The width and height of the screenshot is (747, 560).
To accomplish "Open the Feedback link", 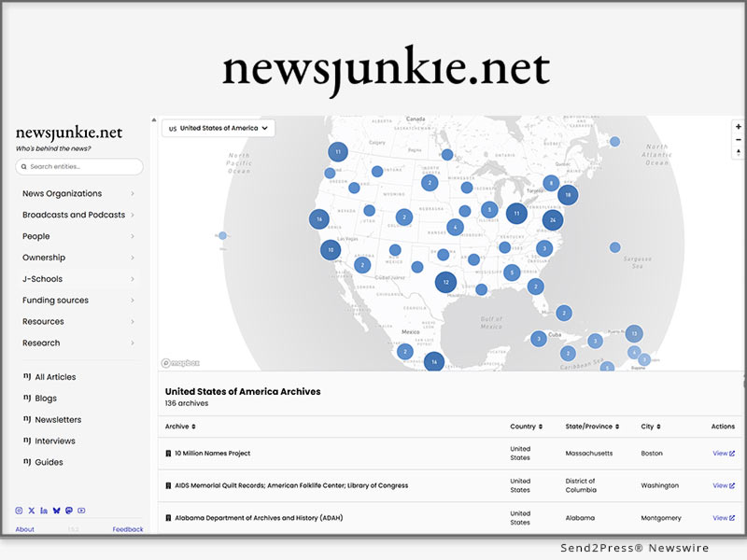I will click(x=127, y=528).
